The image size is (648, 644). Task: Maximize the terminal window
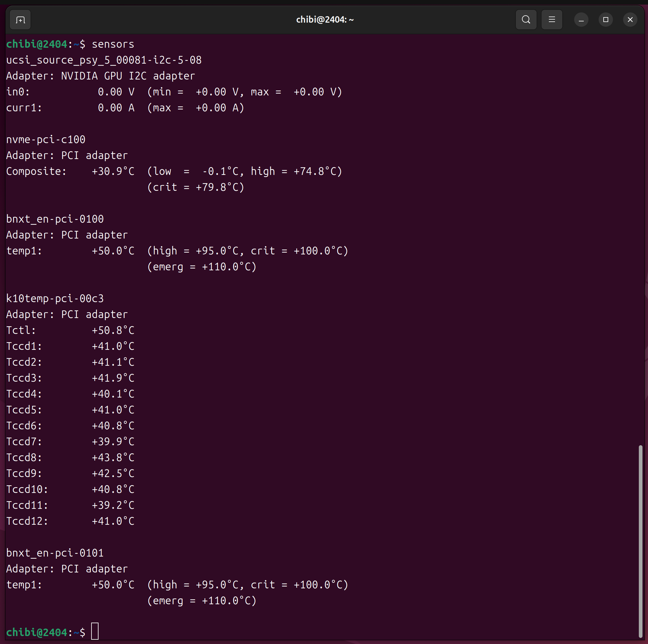[x=605, y=20]
